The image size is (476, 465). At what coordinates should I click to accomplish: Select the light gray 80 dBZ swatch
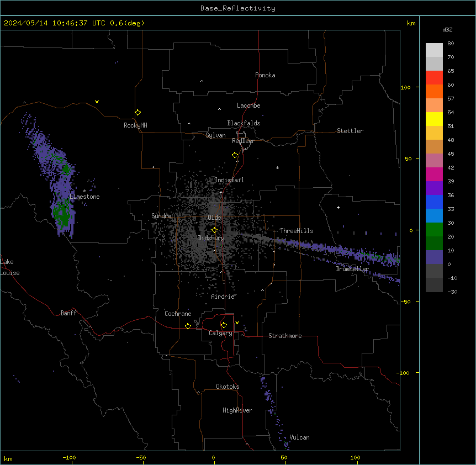[434, 50]
